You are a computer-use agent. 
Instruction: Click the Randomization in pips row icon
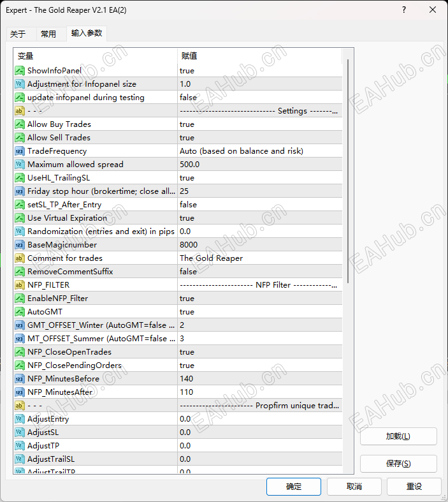(20, 232)
